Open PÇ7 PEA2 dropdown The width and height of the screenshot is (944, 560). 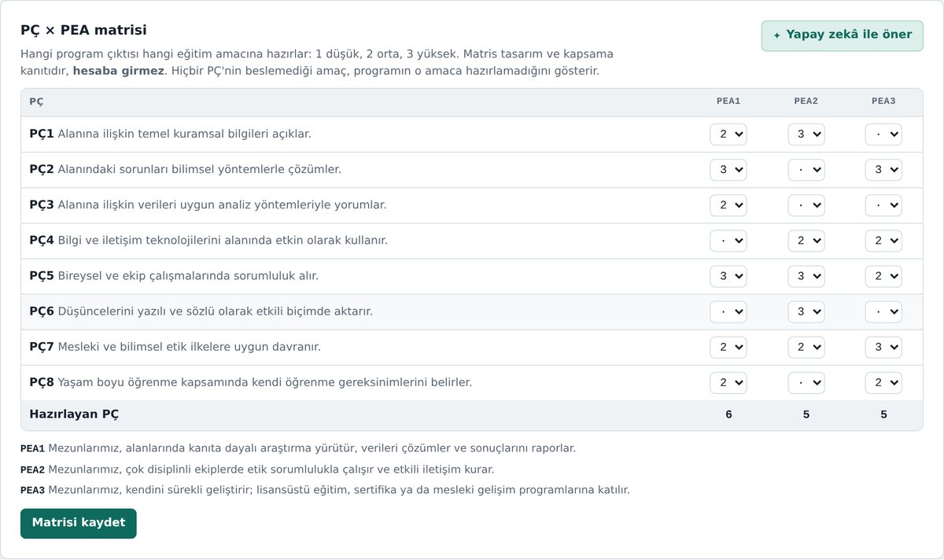tap(806, 348)
